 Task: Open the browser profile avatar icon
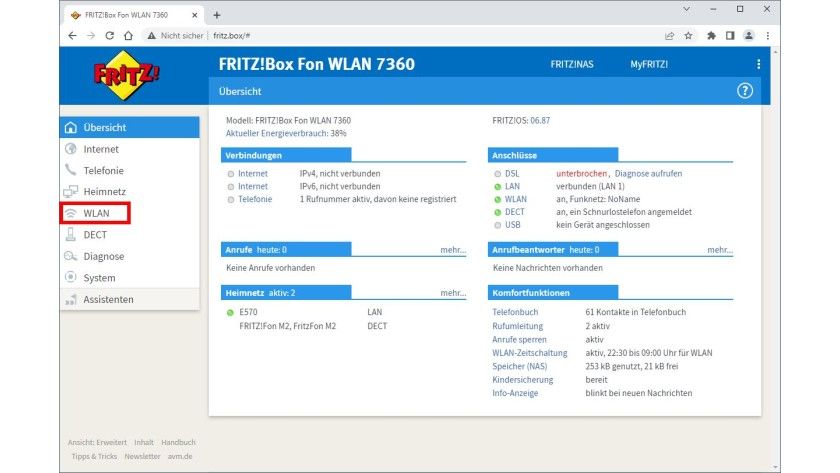tap(749, 36)
